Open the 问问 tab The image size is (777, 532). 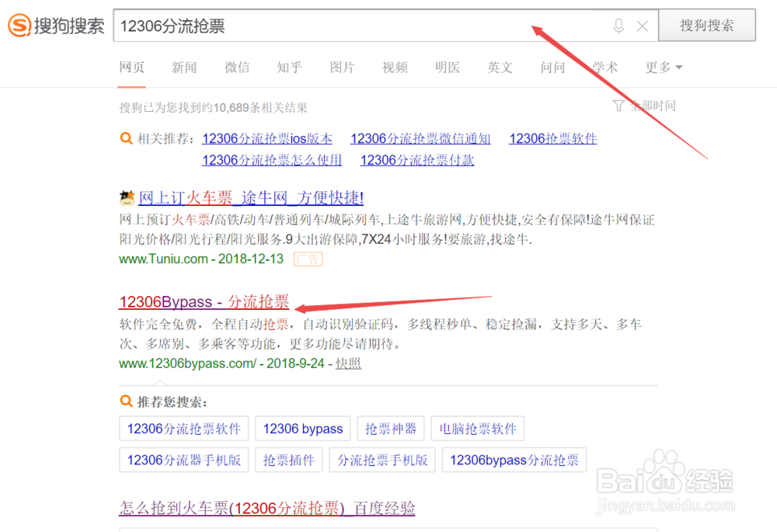coord(553,68)
